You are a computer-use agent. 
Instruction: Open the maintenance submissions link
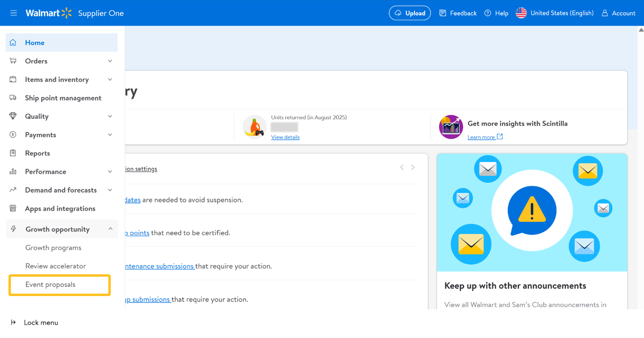[160, 266]
